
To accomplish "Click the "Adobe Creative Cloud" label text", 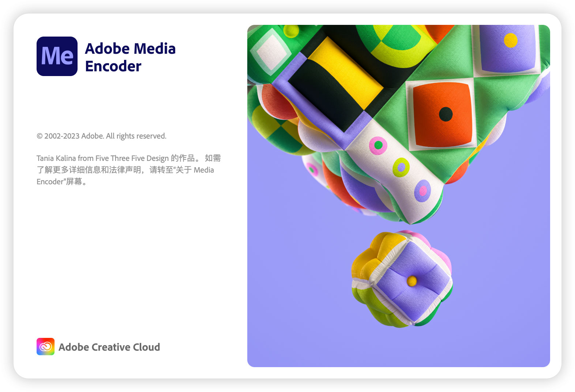I will [109, 347].
